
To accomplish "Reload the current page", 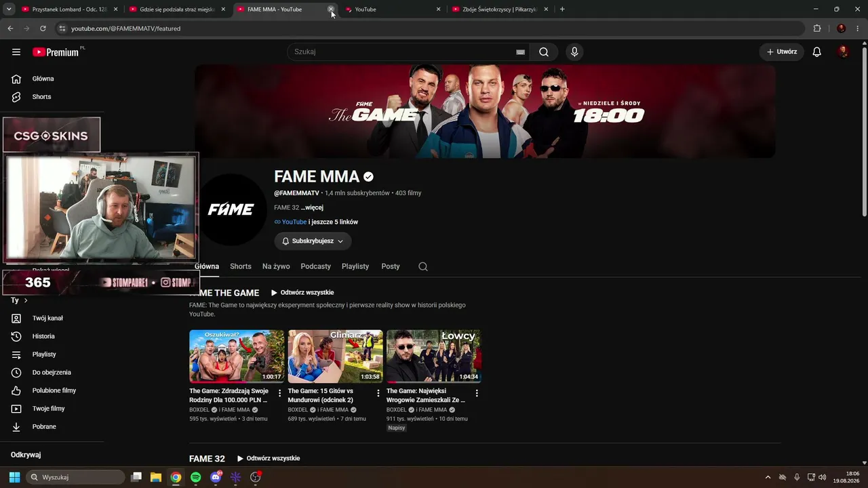I will (x=43, y=28).
